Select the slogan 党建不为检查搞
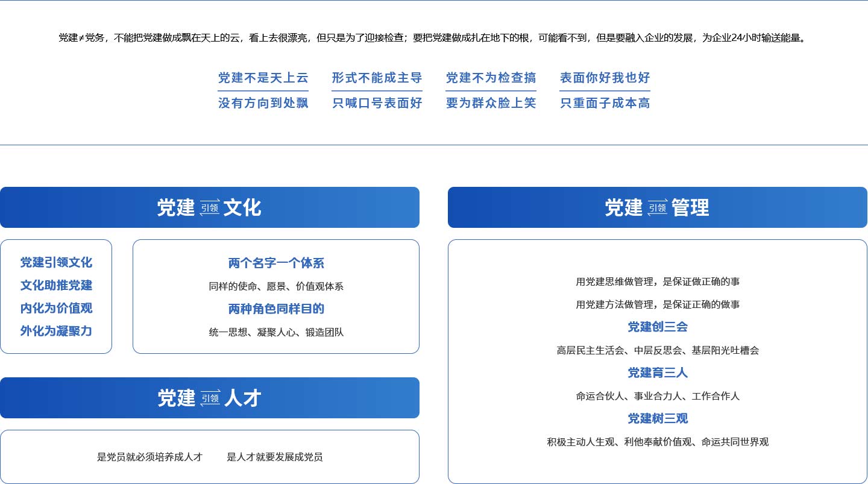The height and width of the screenshot is (484, 868). coord(491,78)
